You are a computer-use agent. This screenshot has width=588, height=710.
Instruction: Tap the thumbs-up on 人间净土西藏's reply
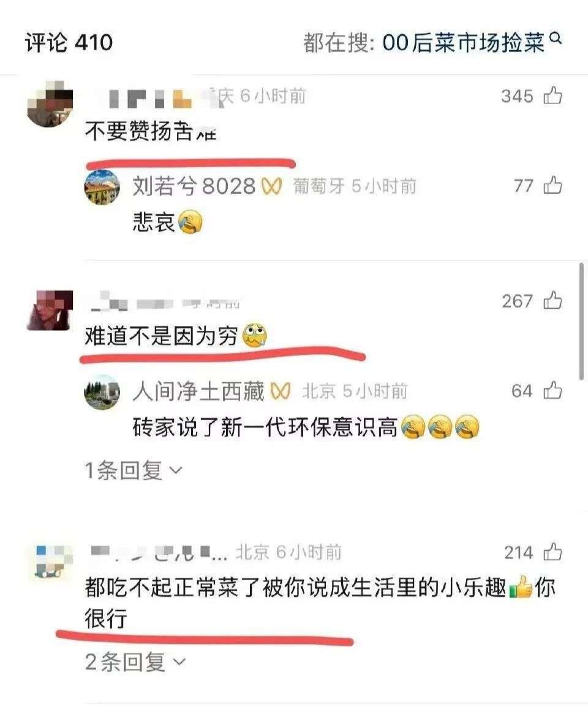tap(552, 390)
